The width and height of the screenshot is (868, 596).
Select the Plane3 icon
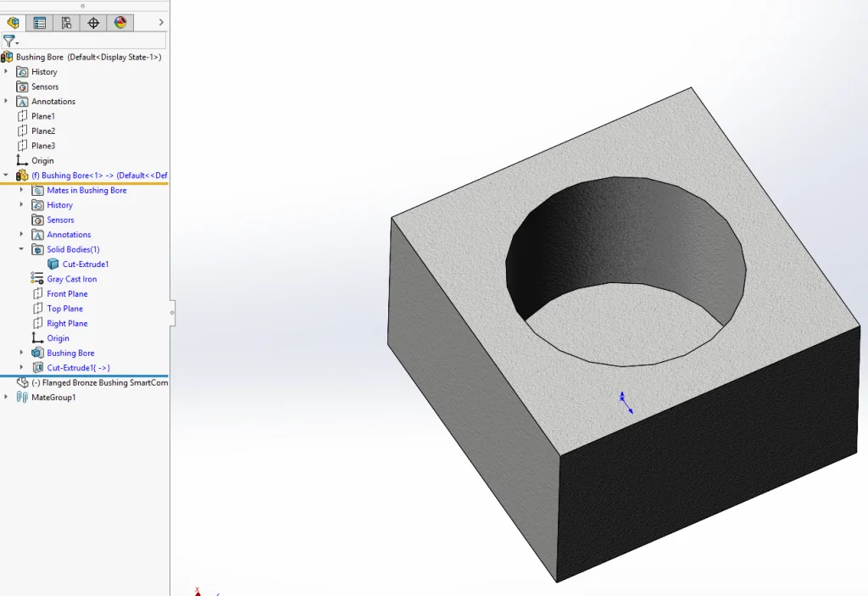click(x=22, y=146)
